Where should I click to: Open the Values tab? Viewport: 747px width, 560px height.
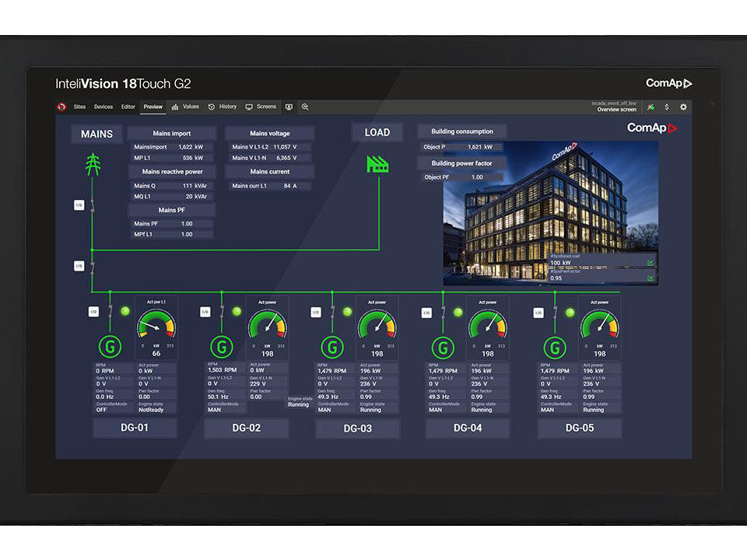coord(185,107)
